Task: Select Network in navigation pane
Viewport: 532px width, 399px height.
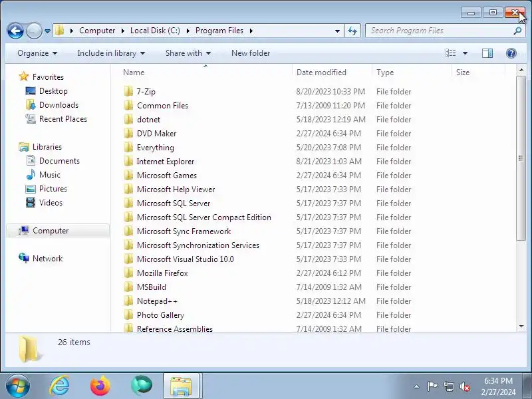Action: tap(47, 259)
